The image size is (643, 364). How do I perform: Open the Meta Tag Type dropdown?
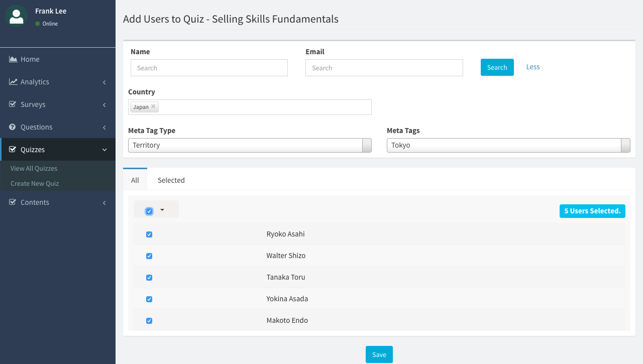tap(250, 145)
